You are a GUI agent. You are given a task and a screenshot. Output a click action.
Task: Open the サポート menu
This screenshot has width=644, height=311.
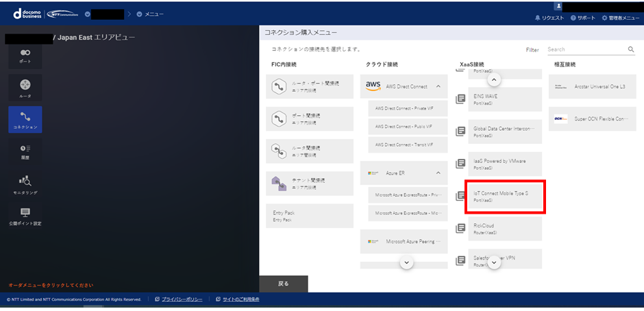pos(583,18)
